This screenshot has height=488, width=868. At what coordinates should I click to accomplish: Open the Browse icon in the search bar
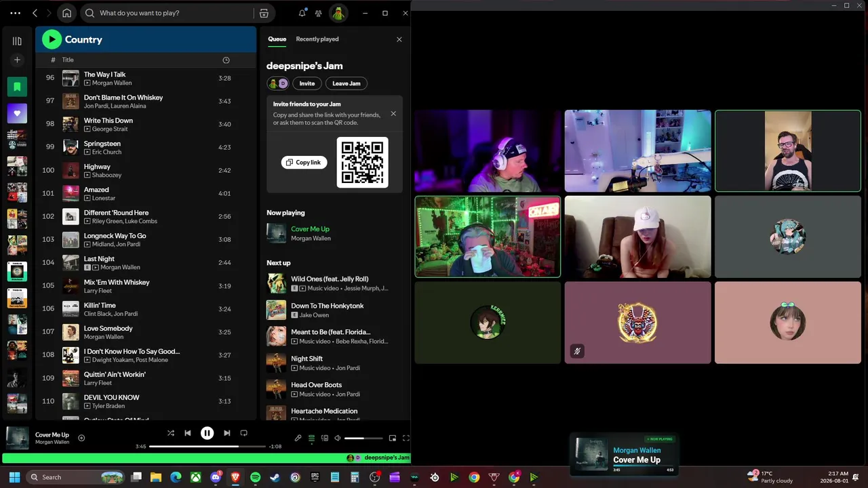click(264, 13)
